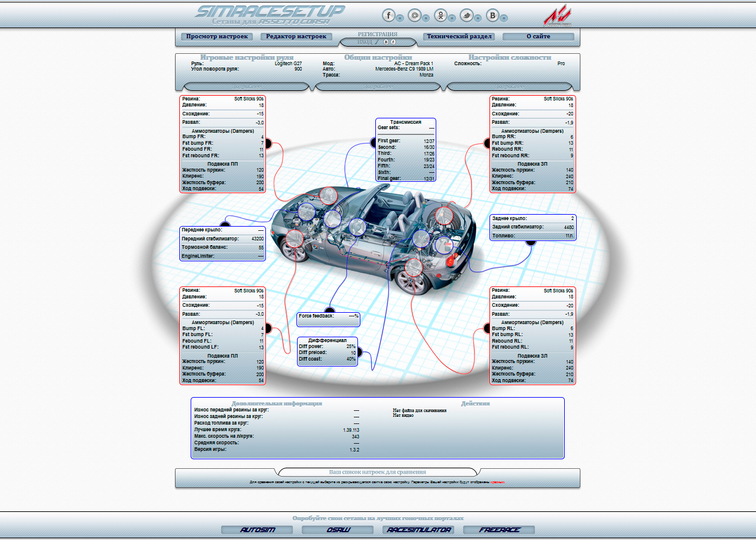Open Просмотр настроек menu
This screenshot has width=756, height=540.
click(217, 36)
